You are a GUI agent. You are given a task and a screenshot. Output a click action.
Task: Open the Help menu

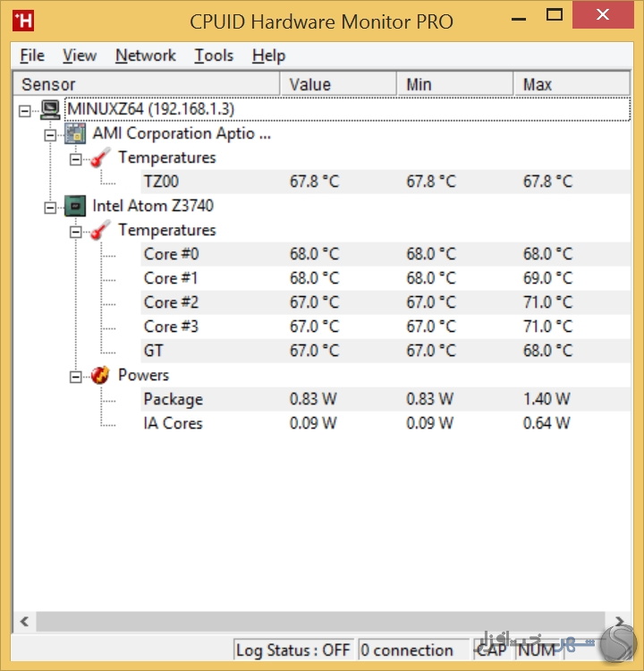pyautogui.click(x=268, y=55)
